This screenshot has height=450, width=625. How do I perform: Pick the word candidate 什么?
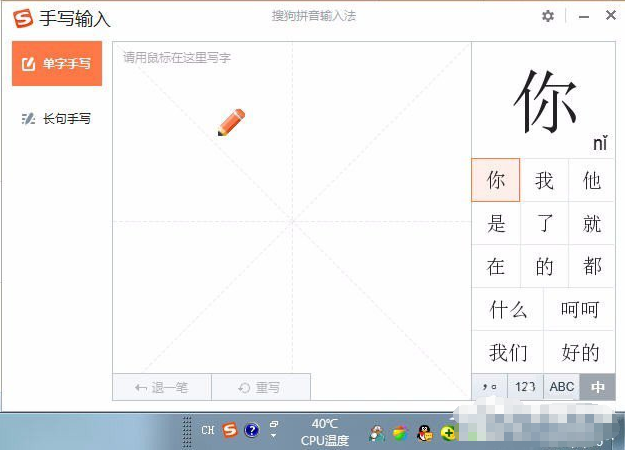[x=507, y=309]
